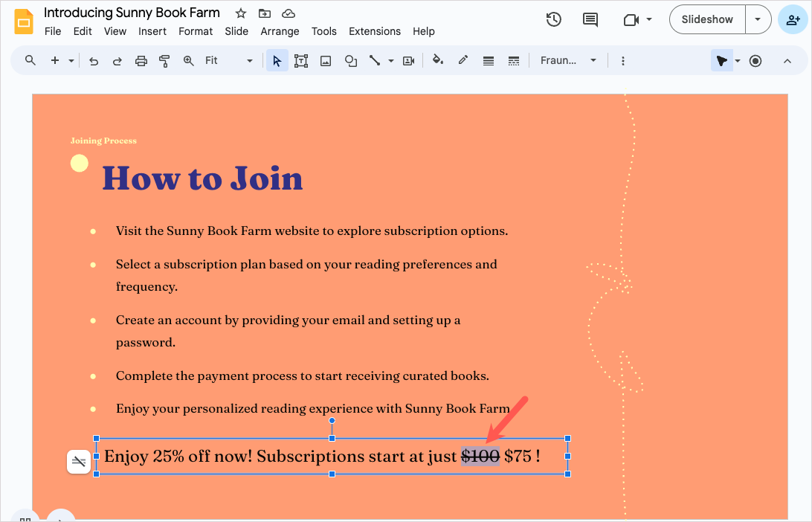Open the Insert menu

152,31
